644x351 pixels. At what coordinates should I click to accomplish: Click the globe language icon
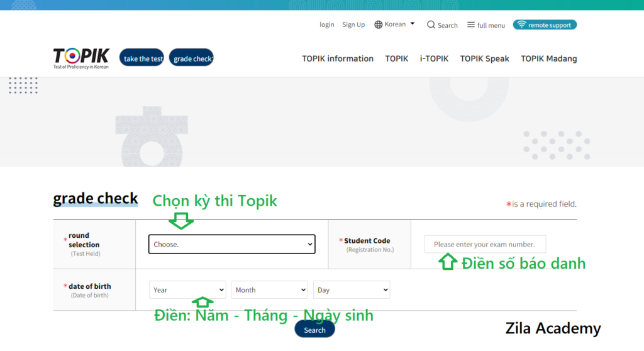[x=378, y=25]
